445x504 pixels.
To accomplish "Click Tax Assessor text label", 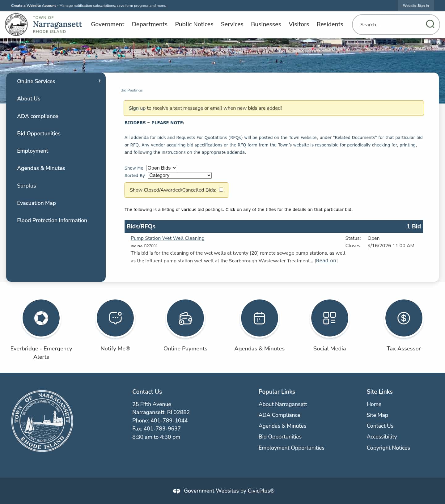I will pos(404,349).
